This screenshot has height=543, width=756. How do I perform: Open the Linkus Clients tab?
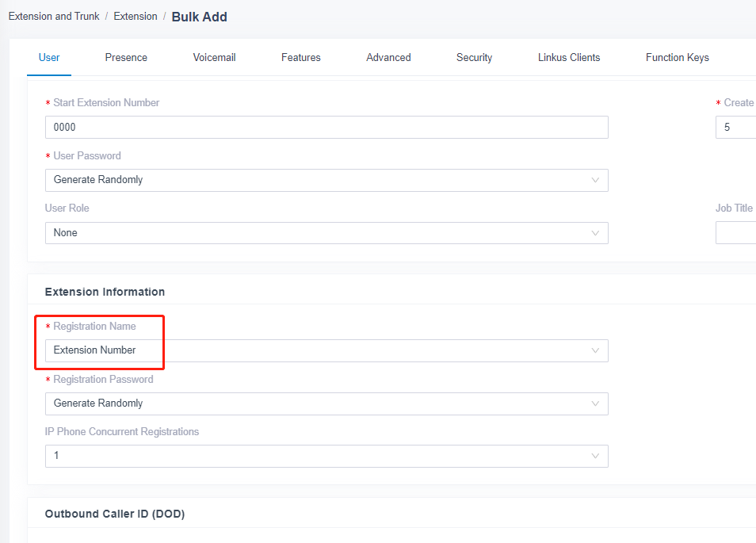(x=569, y=57)
